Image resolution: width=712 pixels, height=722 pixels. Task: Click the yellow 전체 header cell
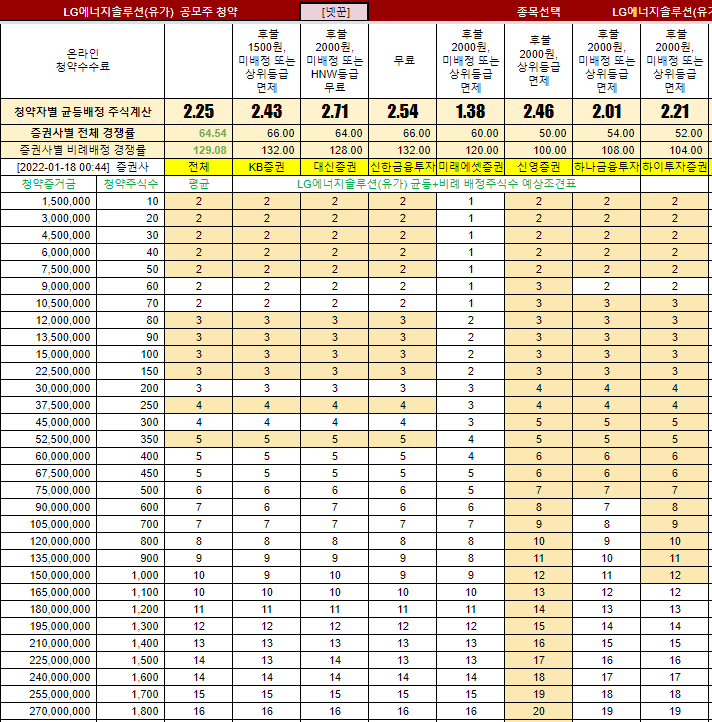(x=198, y=167)
